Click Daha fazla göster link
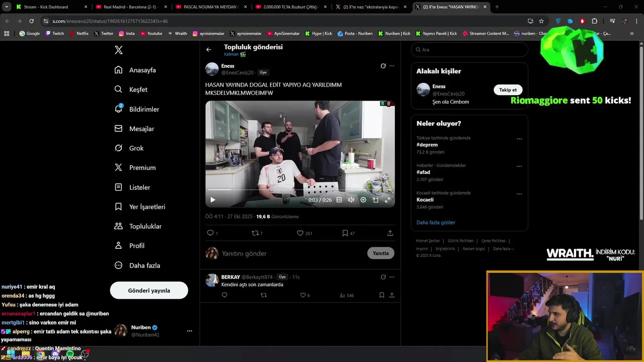The image size is (644, 362). pyautogui.click(x=436, y=222)
